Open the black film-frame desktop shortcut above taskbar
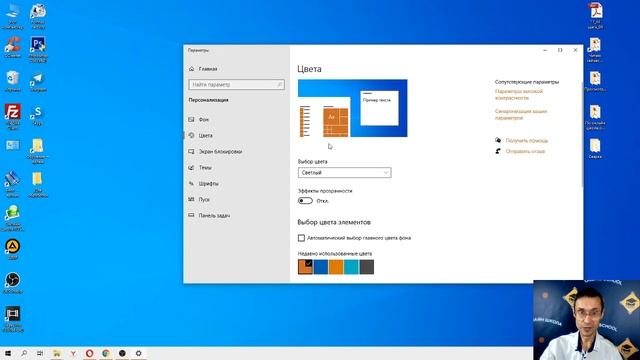Viewport: 640px width, 360px height. (13, 318)
